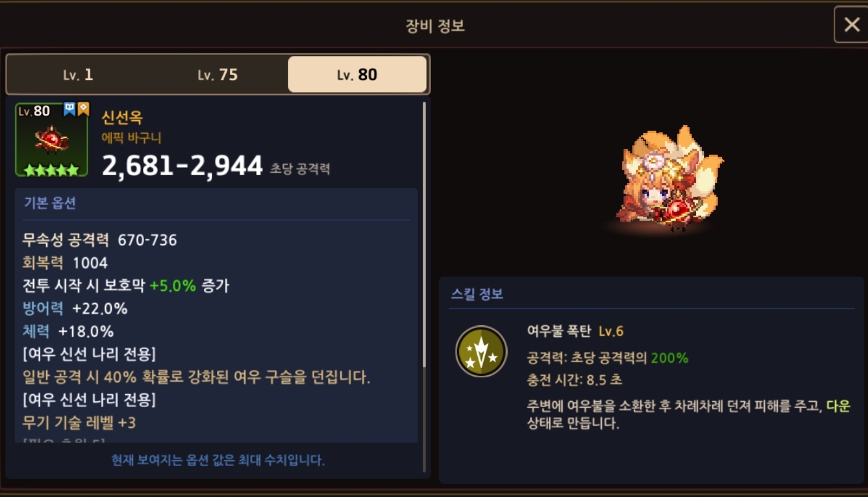Tap the 신선옥 equipment icon
Viewport: 868px width, 497px height.
coord(52,140)
